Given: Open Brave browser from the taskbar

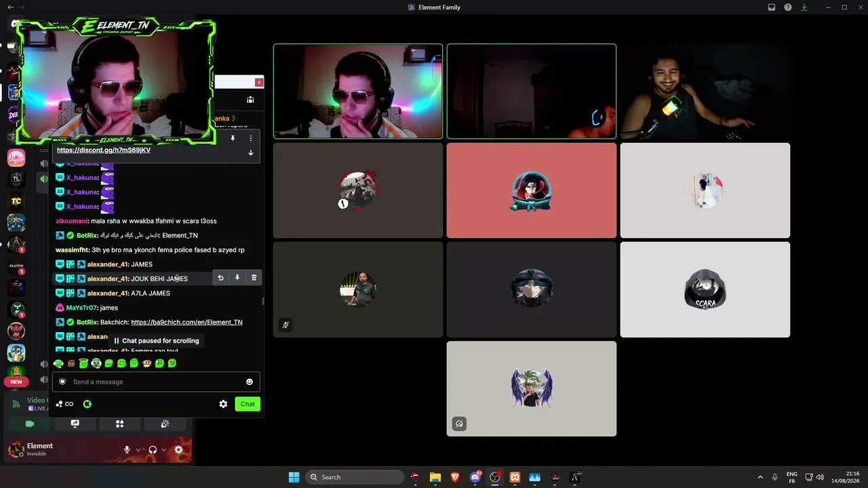Looking at the screenshot, I should [455, 477].
